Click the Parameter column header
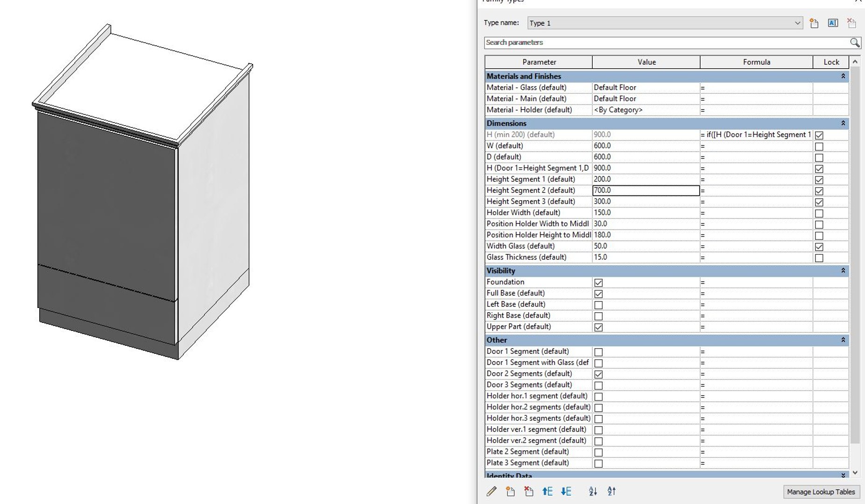This screenshot has width=865, height=504. click(539, 62)
